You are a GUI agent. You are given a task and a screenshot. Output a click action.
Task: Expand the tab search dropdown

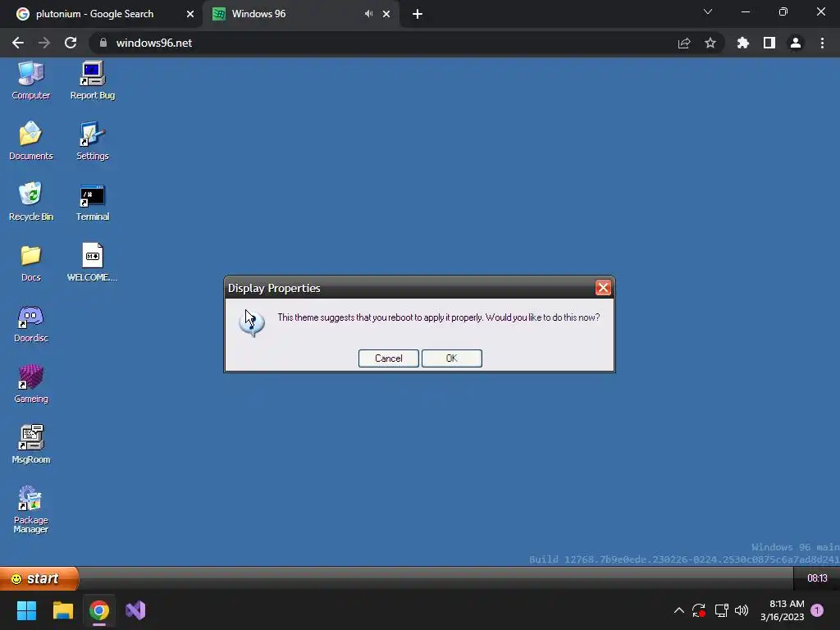[708, 11]
